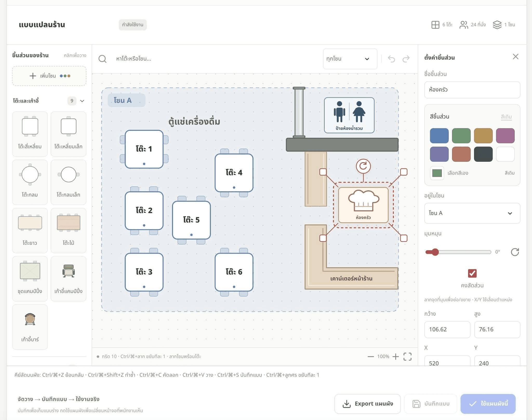This screenshot has height=420, width=532.
Task: Pick the blue color swatch
Action: coord(439,136)
